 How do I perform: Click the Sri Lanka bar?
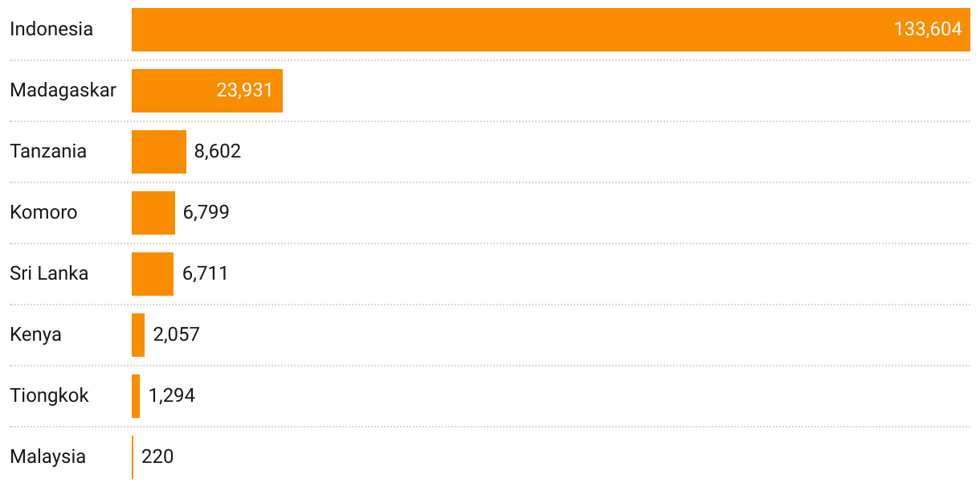(153, 274)
